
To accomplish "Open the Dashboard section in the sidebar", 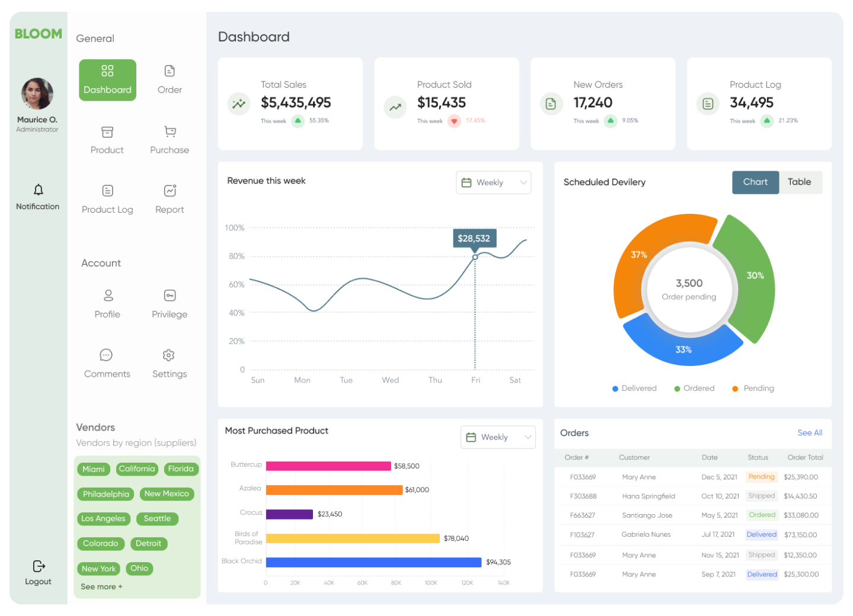I will 107,80.
